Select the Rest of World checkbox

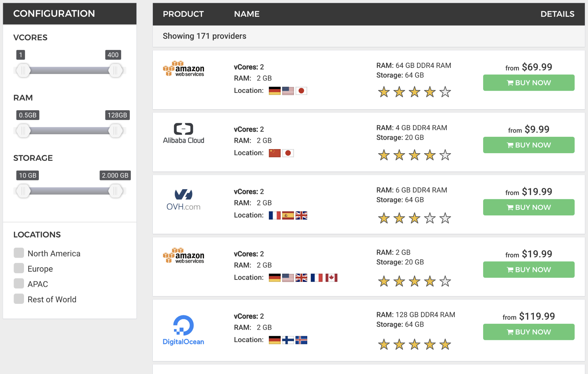[19, 299]
